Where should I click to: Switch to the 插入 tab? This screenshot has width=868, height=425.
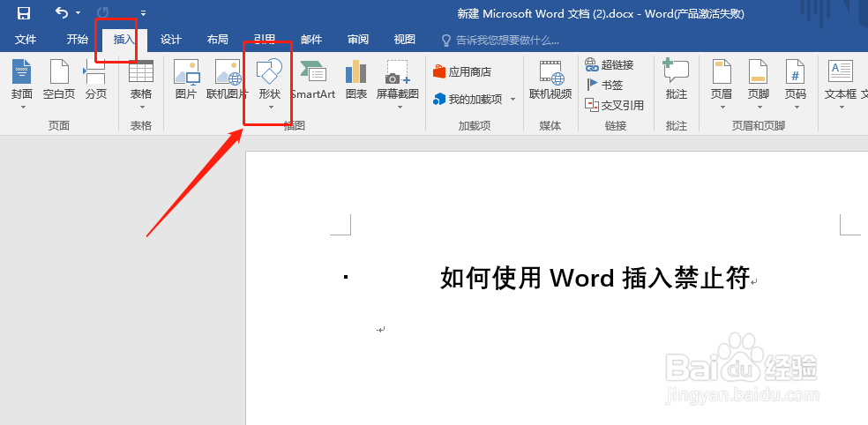(x=124, y=40)
